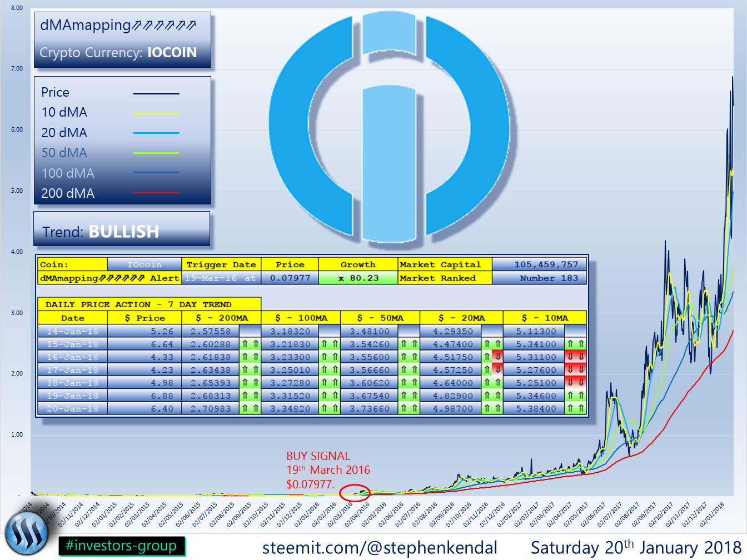Select the 100 dMA legend label
The height and width of the screenshot is (560, 747).
tap(68, 173)
